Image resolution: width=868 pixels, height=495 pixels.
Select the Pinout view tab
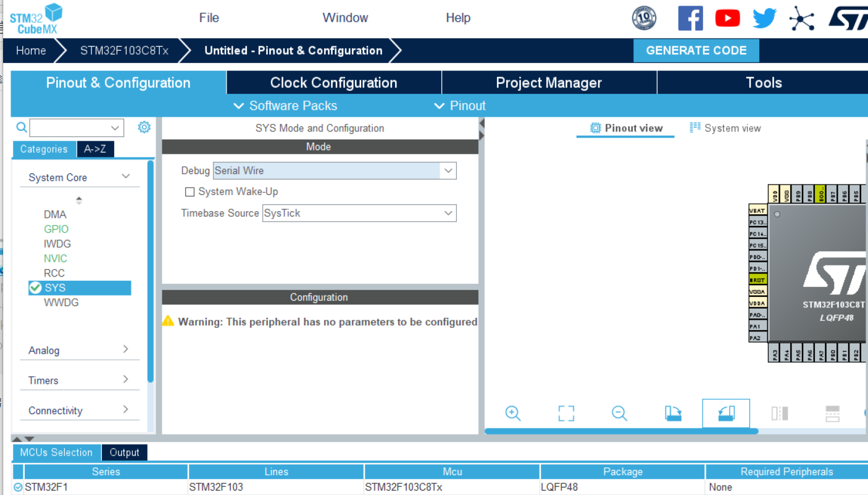tap(626, 128)
